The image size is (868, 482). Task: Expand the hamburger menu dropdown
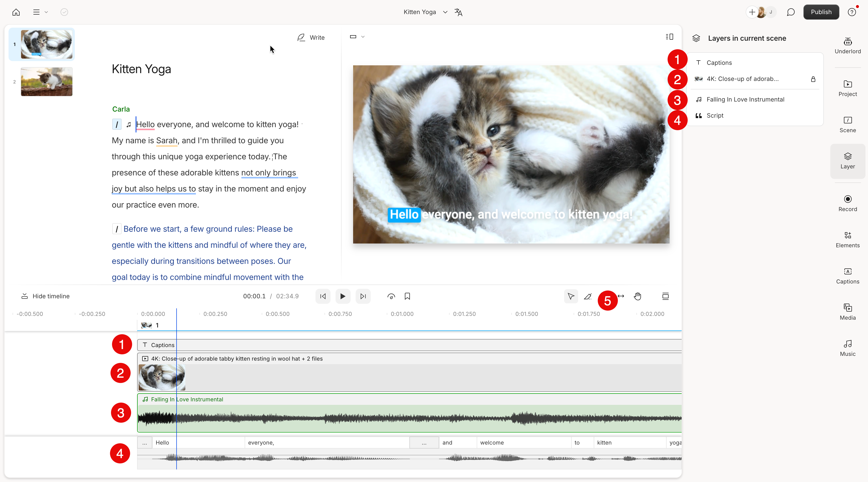click(40, 12)
